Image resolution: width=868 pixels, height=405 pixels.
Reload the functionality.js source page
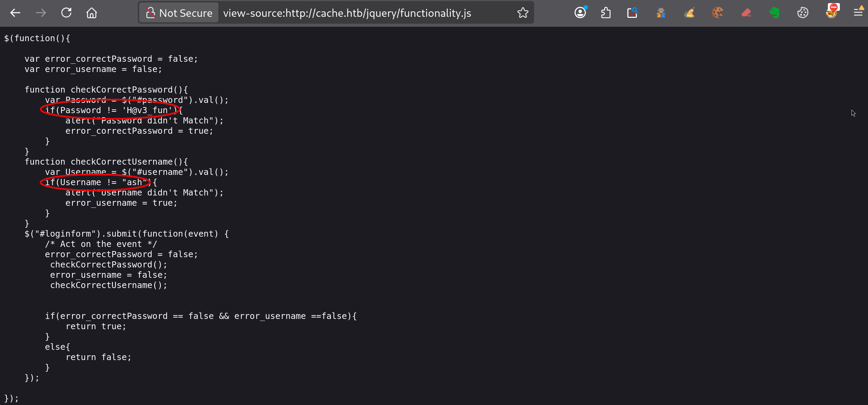[66, 13]
